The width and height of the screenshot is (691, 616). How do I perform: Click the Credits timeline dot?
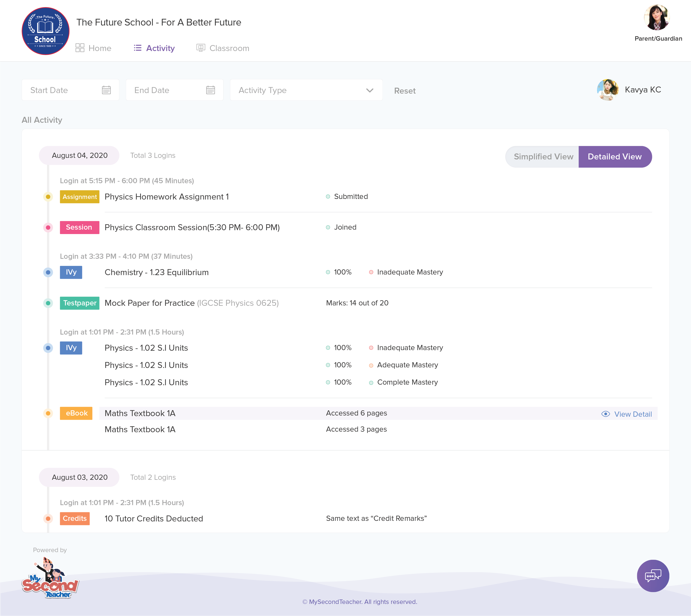[48, 519]
